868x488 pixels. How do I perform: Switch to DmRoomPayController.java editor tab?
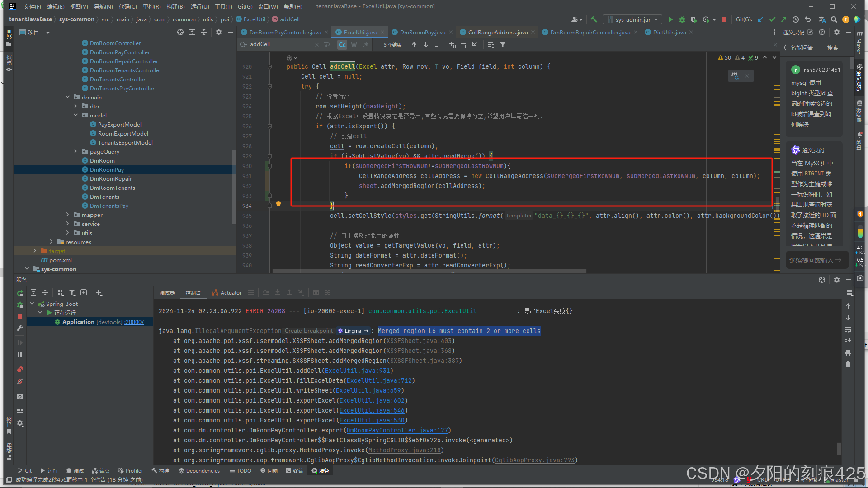tap(285, 32)
